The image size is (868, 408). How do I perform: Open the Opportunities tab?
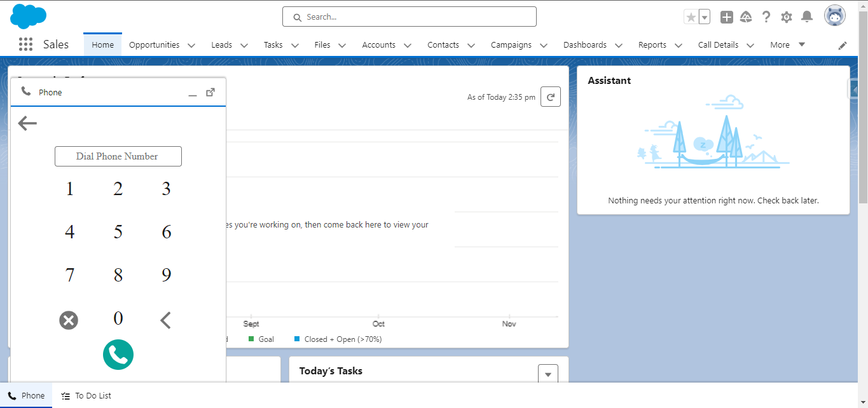[x=155, y=45]
